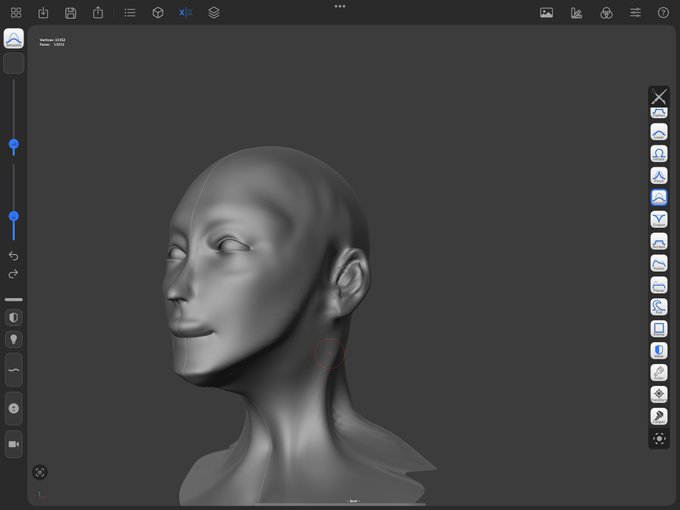Select the Crease brush
Viewport: 680px width, 510px height.
(659, 219)
